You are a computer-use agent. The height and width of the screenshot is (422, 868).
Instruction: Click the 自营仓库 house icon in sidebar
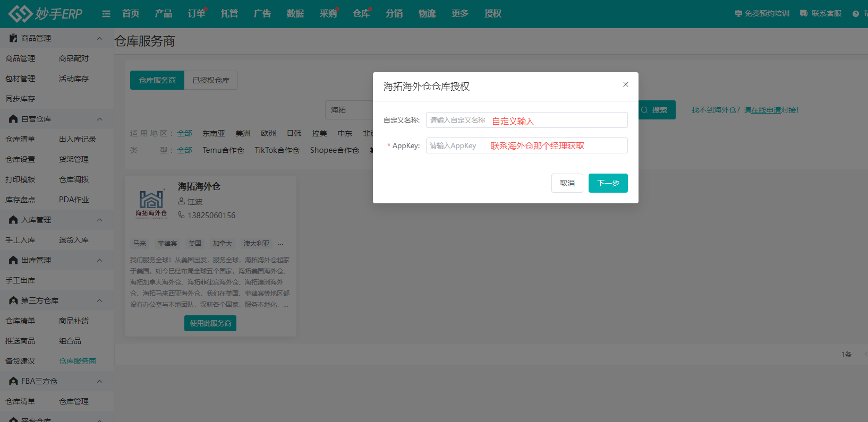[x=13, y=119]
